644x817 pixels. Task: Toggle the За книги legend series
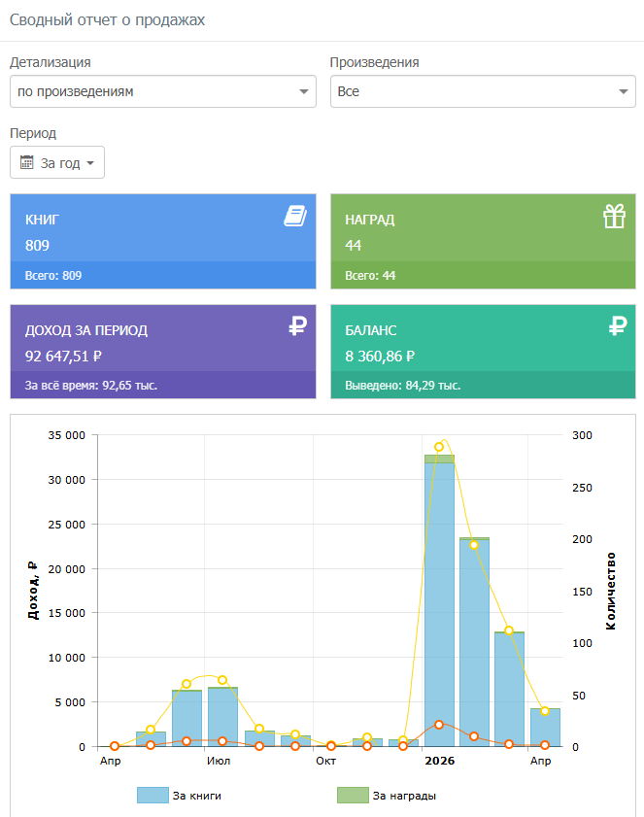click(x=180, y=796)
